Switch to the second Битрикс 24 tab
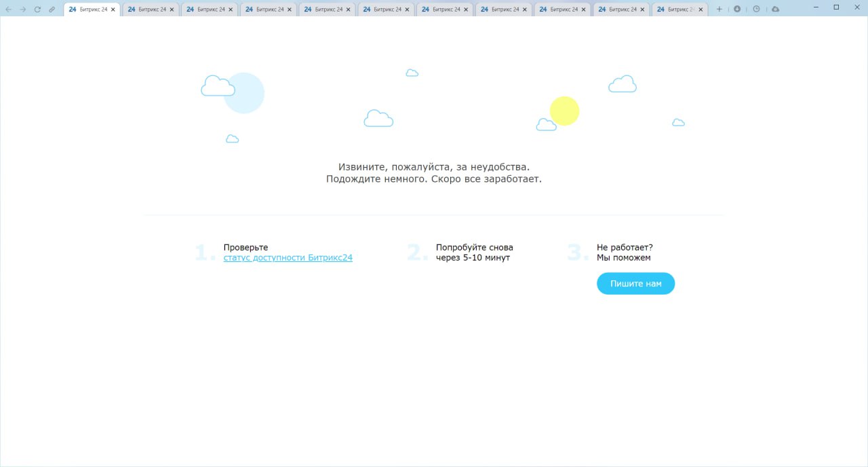 (x=151, y=10)
